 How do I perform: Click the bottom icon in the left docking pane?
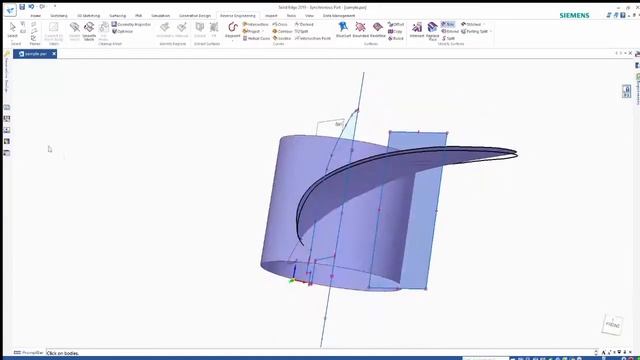point(7,153)
